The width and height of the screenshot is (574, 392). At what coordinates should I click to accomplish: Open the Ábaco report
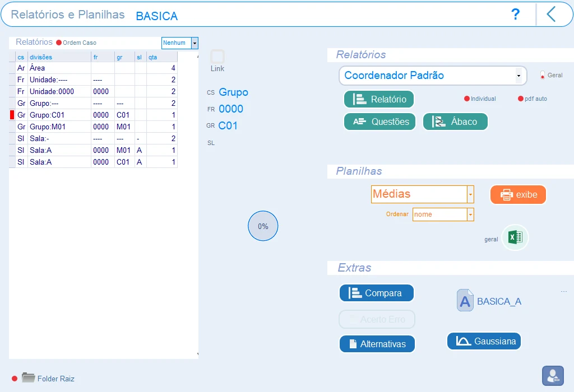click(x=455, y=122)
